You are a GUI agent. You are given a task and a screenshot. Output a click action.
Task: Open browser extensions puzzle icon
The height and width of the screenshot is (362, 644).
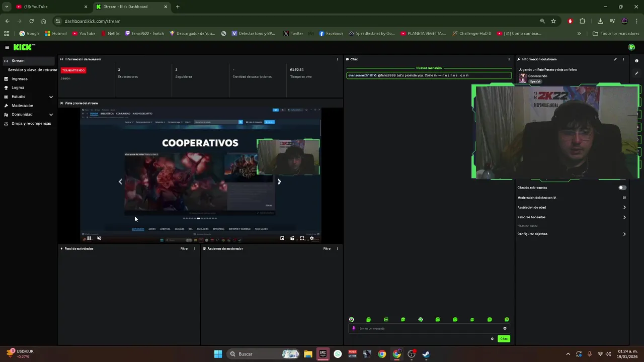583,21
